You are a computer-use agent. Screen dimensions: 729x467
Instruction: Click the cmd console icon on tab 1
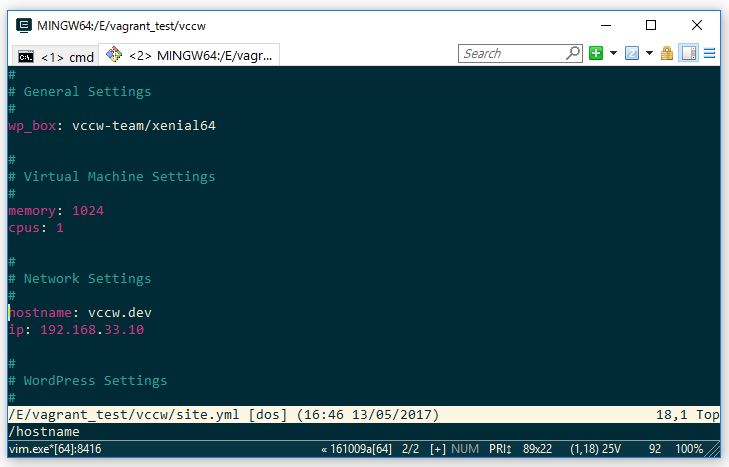coord(26,57)
